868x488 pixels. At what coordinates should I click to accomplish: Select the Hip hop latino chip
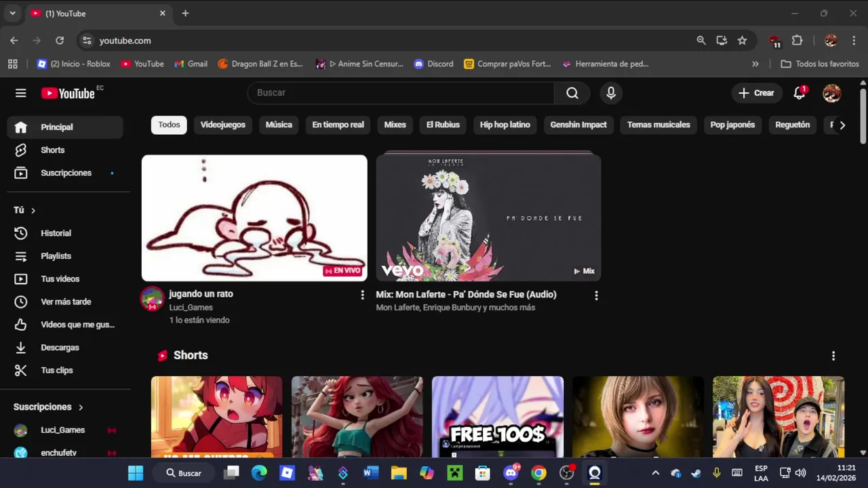pyautogui.click(x=505, y=125)
